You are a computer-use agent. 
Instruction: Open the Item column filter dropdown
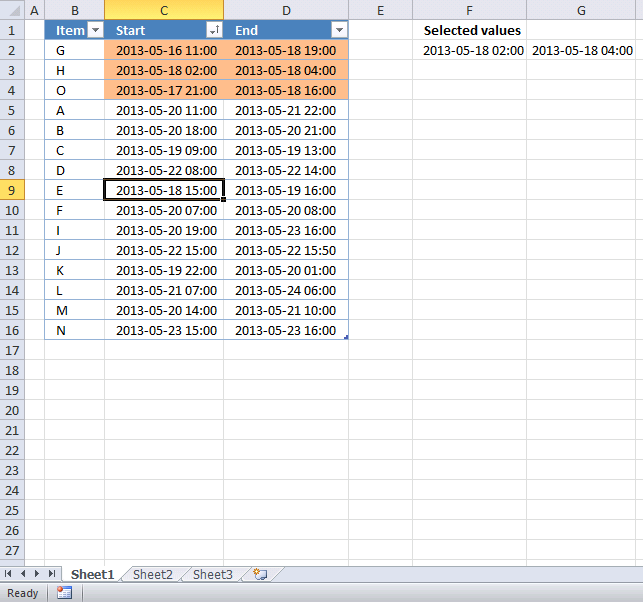tap(95, 30)
